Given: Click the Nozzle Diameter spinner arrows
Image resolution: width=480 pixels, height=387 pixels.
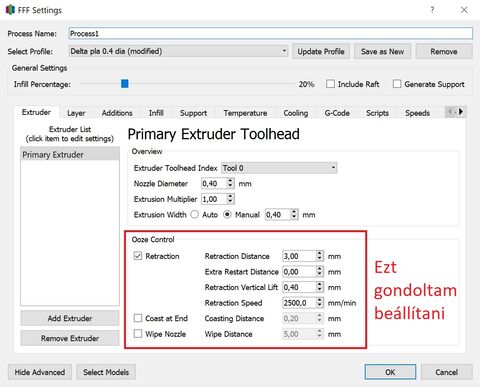Looking at the screenshot, I should pos(230,183).
